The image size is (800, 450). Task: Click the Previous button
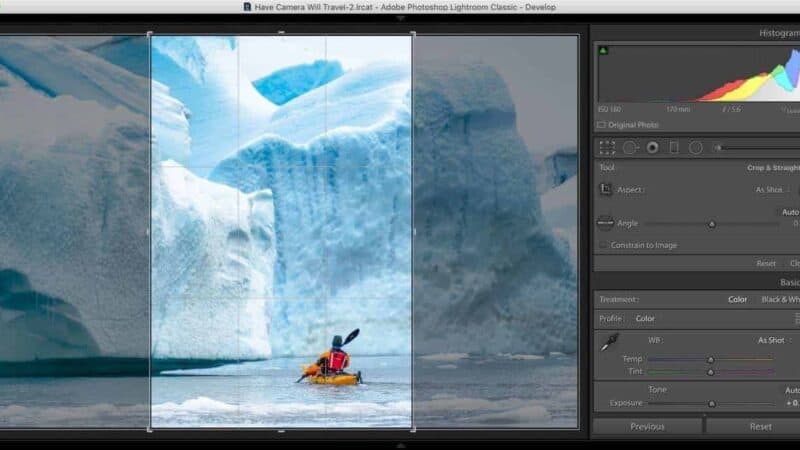tap(647, 427)
